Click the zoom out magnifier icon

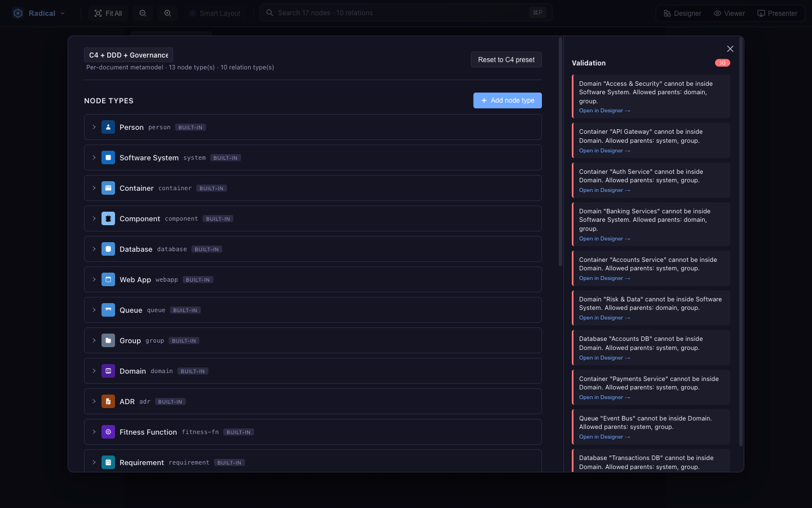pos(143,13)
